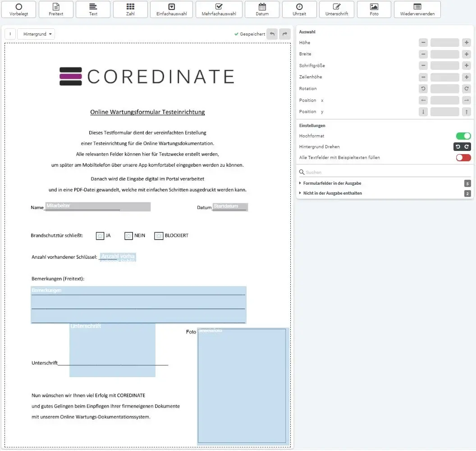476x451 pixels.
Task: Rotate background counter-clockwise under Hintergrund Drehen
Action: pos(458,147)
